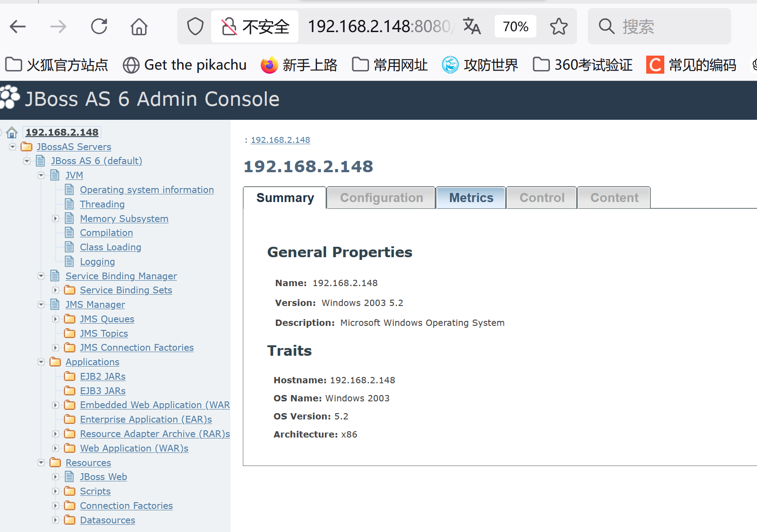The image size is (757, 532).
Task: Open the 攻防世界 bookmark
Action: tap(480, 65)
